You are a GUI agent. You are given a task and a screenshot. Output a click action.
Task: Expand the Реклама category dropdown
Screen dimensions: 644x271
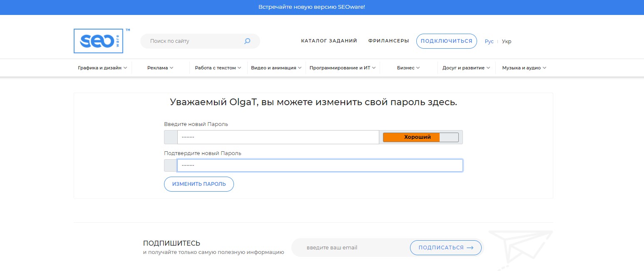[x=160, y=68]
